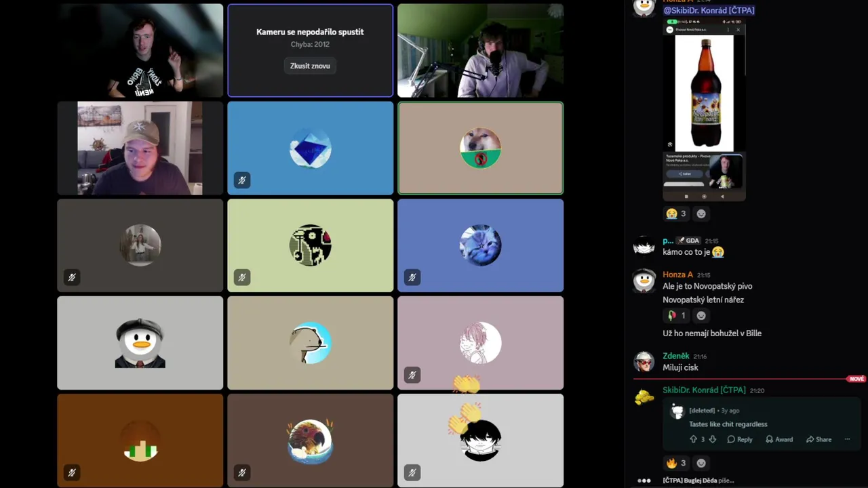Select the webcam tile of the man with headphones
This screenshot has height=488, width=868.
[480, 51]
